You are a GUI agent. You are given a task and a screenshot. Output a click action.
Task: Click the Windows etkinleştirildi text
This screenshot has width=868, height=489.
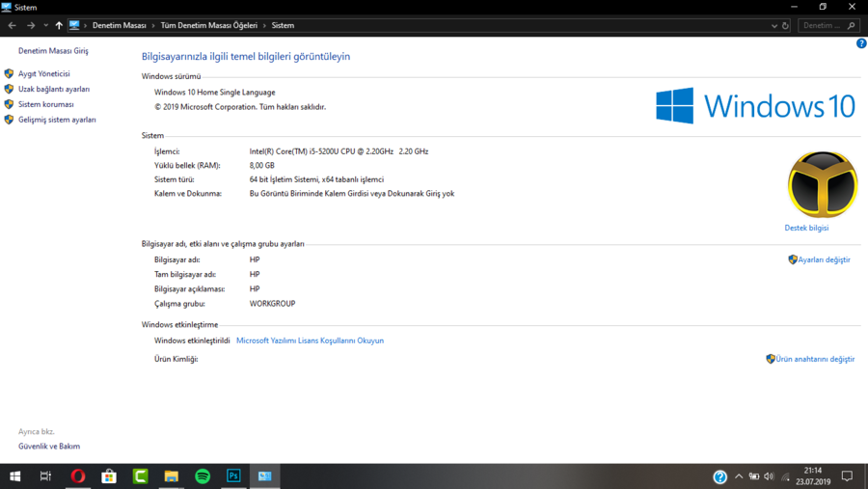tap(192, 341)
